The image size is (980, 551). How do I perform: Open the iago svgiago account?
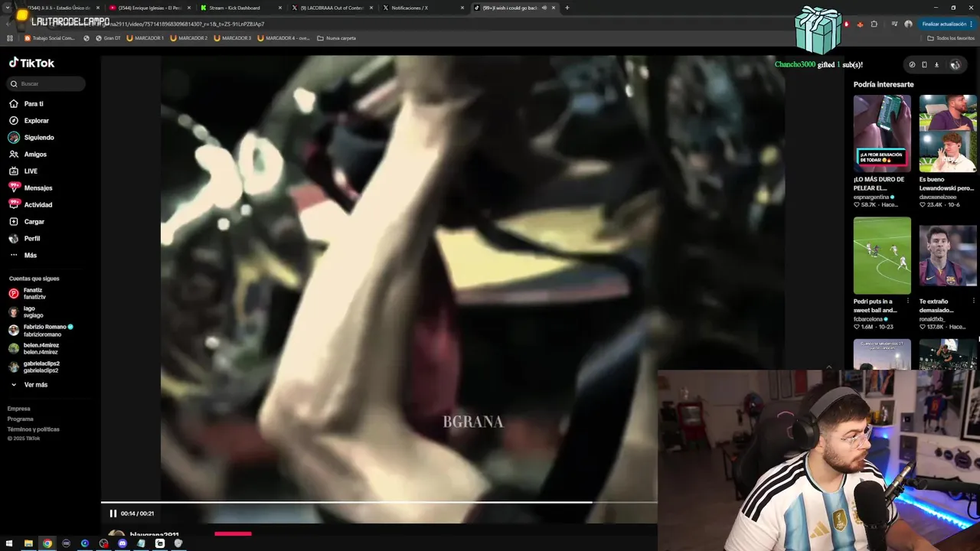25,311
